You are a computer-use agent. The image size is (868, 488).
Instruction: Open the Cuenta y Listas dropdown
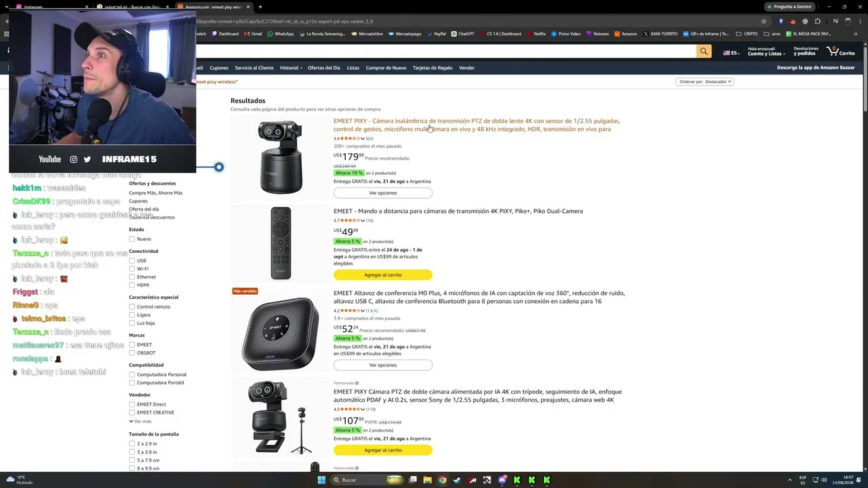pyautogui.click(x=765, y=51)
